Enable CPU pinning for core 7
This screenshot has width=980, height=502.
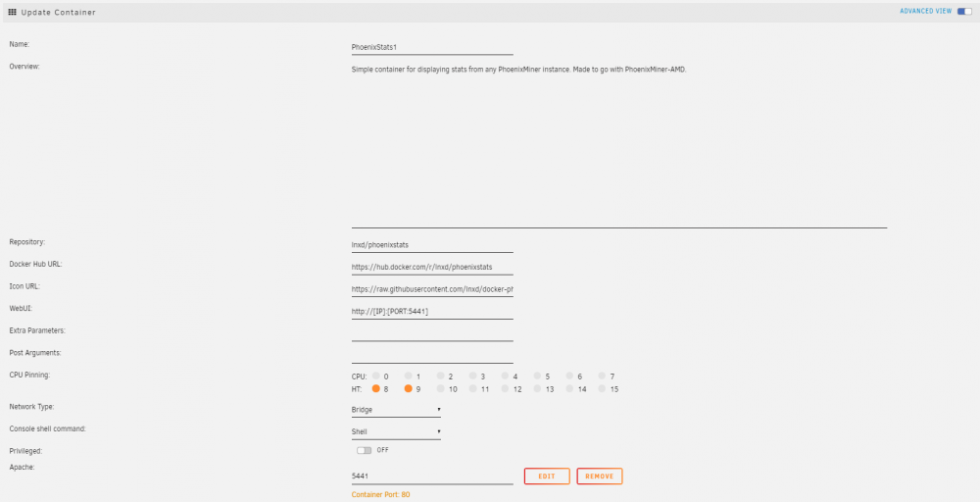[x=602, y=376]
